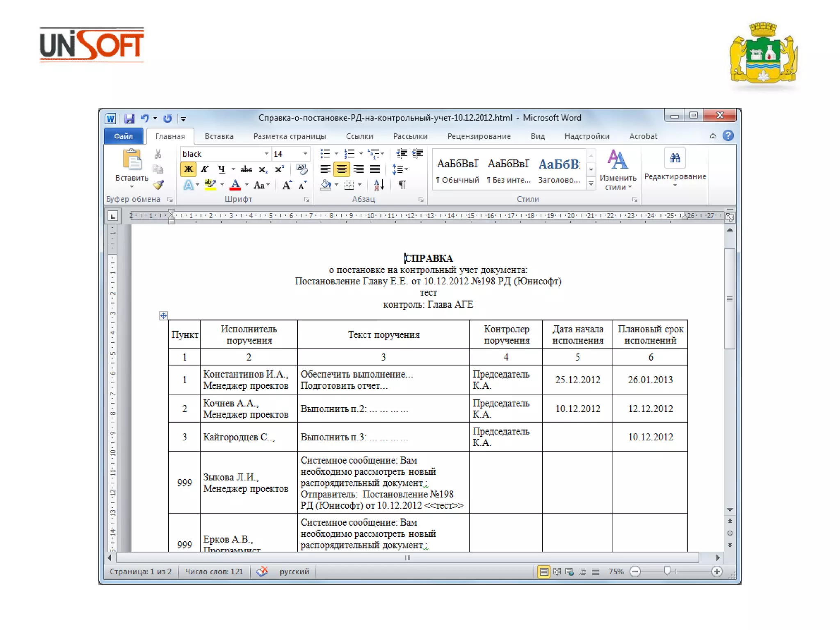Click the Save icon in quick access toolbar
This screenshot has height=630, width=840.
coord(129,119)
